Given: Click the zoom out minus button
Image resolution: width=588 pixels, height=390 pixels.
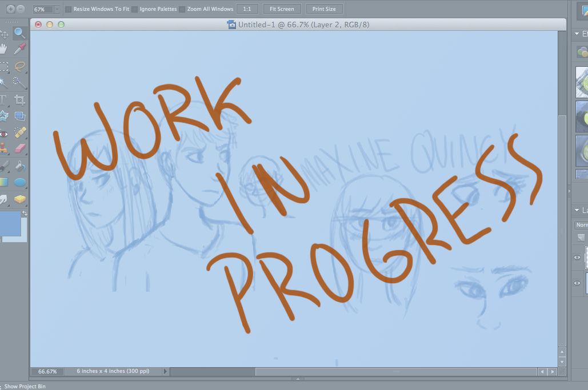Looking at the screenshot, I should [x=21, y=9].
